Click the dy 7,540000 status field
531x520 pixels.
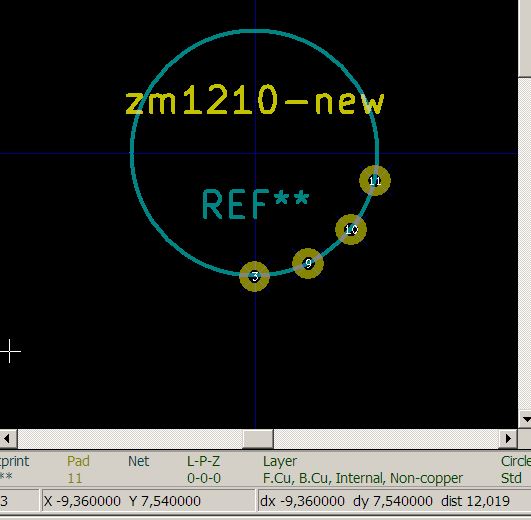393,501
